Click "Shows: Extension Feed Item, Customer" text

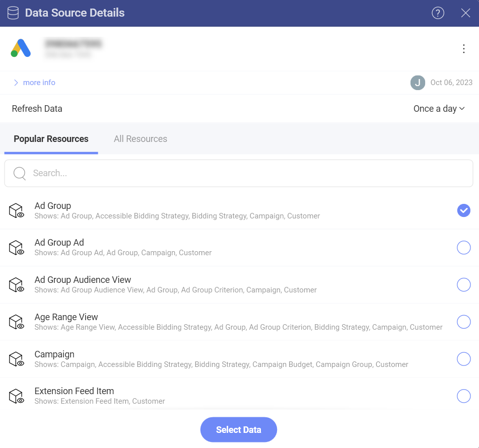pyautogui.click(x=100, y=401)
